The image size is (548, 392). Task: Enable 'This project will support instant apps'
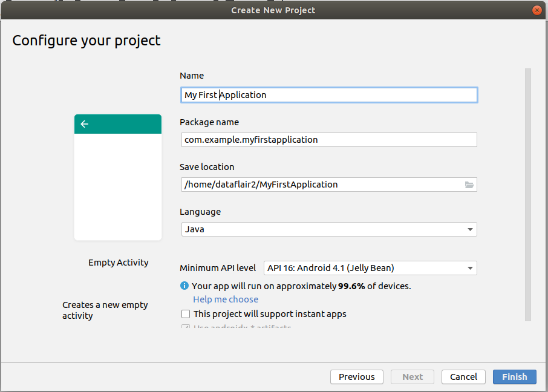[186, 314]
